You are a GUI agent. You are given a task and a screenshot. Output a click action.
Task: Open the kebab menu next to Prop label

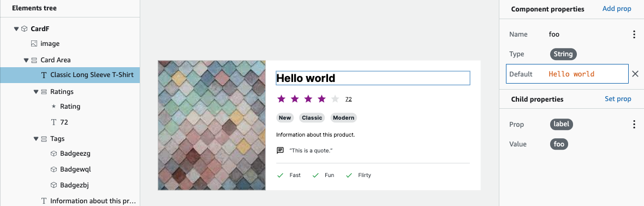click(x=634, y=125)
